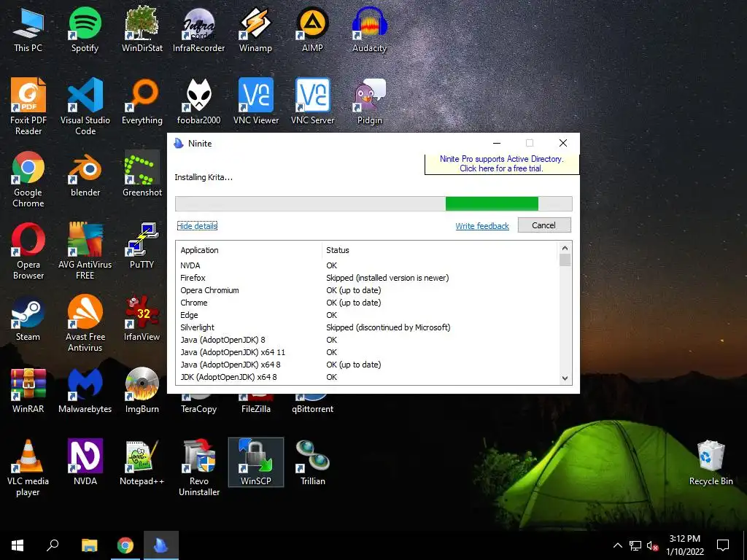The image size is (747, 560).
Task: Select the Firefox row in details list
Action: click(367, 278)
